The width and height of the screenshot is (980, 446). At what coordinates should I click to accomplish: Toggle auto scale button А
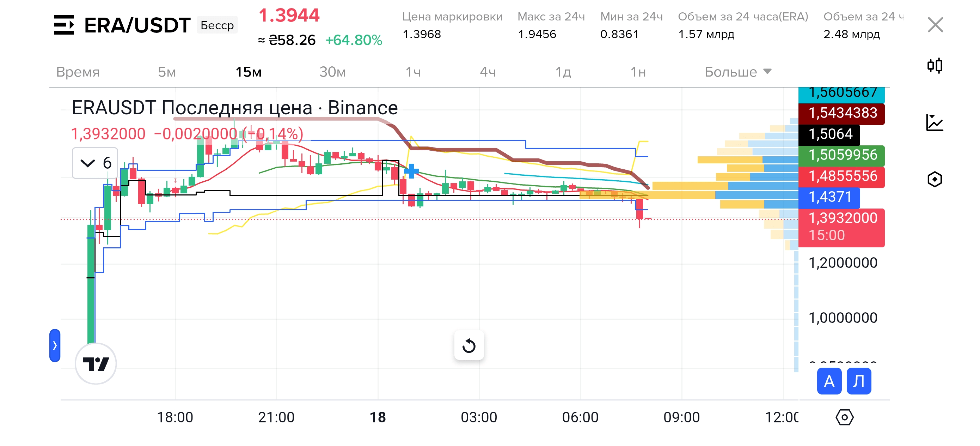click(x=829, y=381)
